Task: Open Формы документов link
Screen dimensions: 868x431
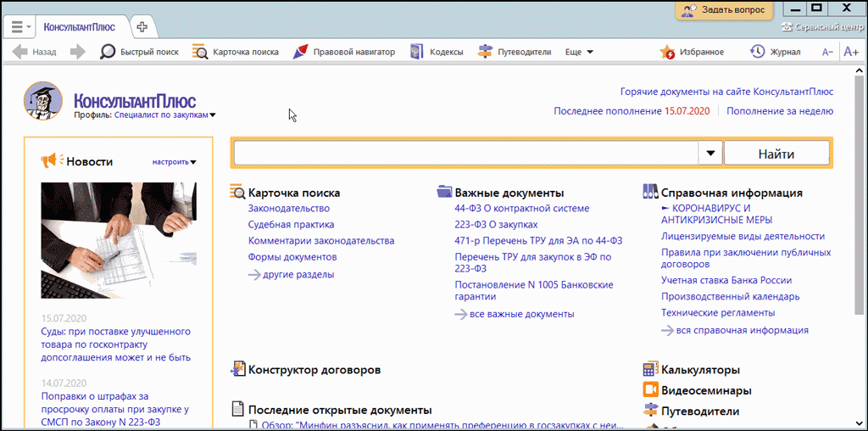Action: click(292, 257)
